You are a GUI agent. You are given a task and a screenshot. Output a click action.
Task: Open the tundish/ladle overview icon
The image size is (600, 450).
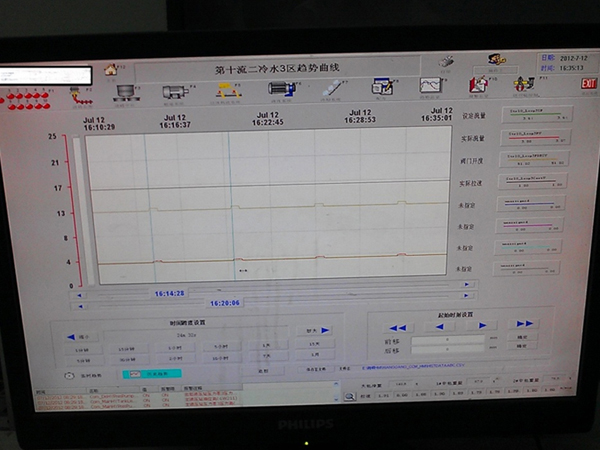pyautogui.click(x=126, y=94)
